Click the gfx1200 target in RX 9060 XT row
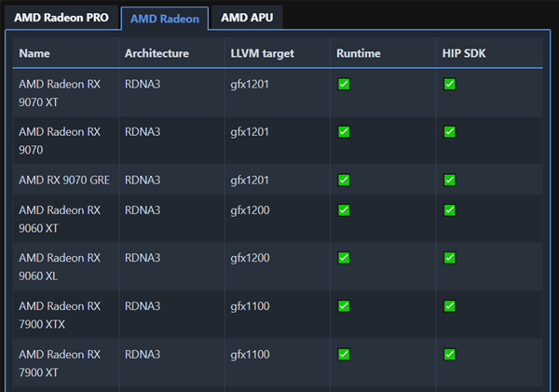Viewport: 559px width, 392px height. pos(250,210)
